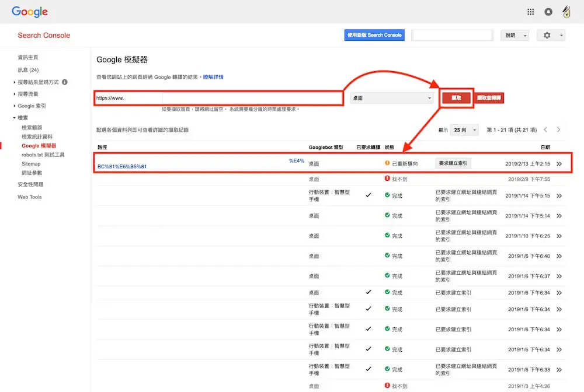The height and width of the screenshot is (392, 584).
Task: Click the 第 1 - 21 項 pagination text
Action: (x=512, y=130)
